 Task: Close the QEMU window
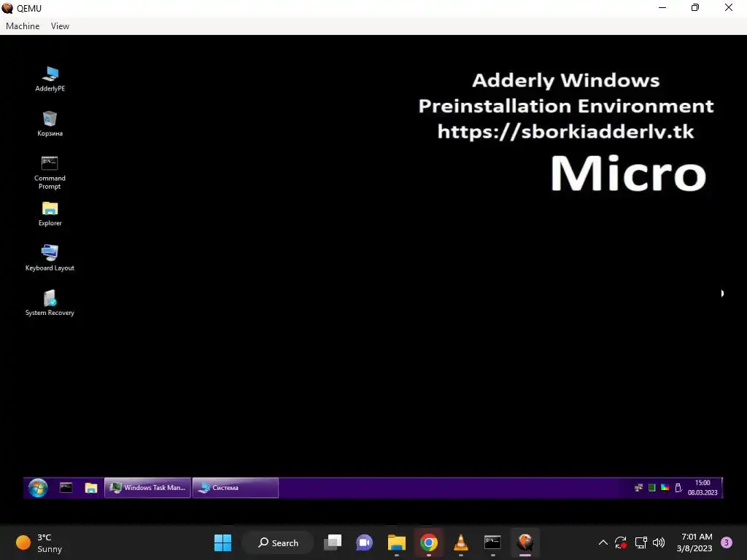[729, 7]
